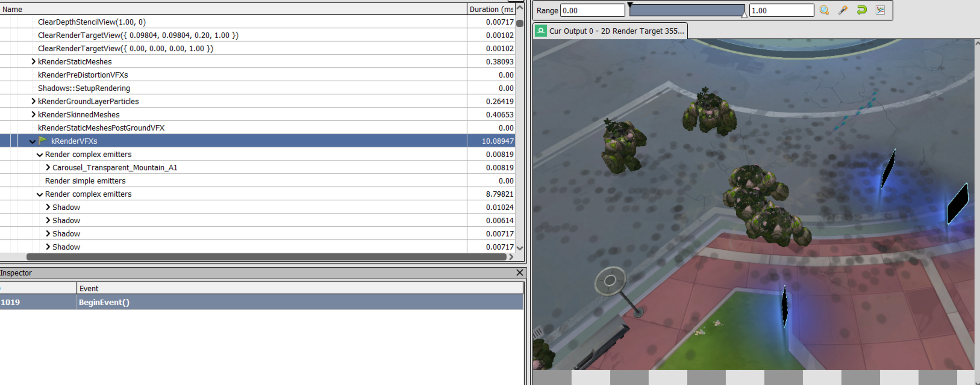
Task: Click the green flag icon beside kRenderVFXs
Action: click(43, 140)
